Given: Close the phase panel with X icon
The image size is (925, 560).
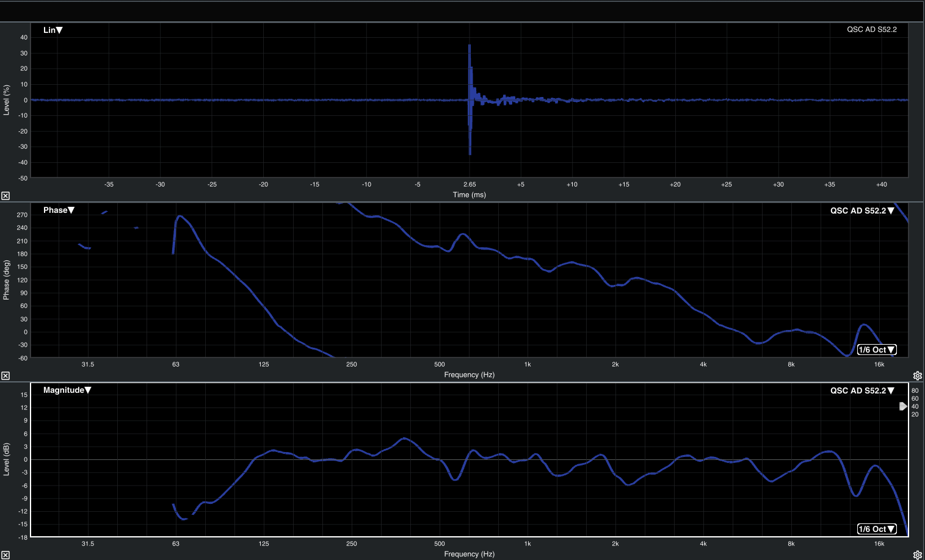Looking at the screenshot, I should (x=5, y=376).
